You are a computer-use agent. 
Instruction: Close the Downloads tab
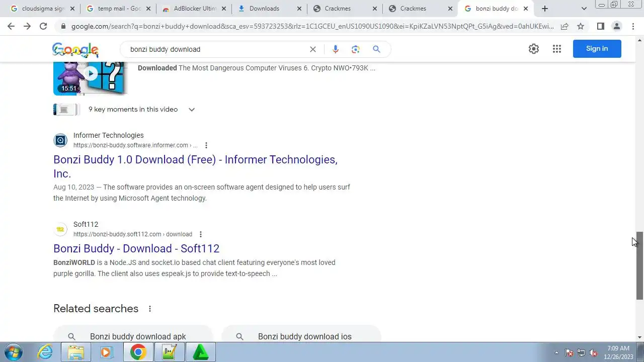299,9
